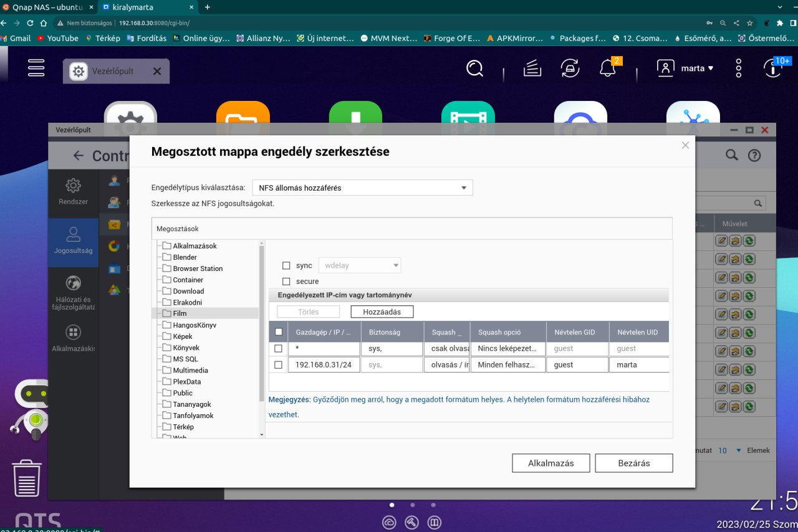The image size is (798, 532).
Task: Open the items-per-page dropdown showing 10
Action: point(729,450)
